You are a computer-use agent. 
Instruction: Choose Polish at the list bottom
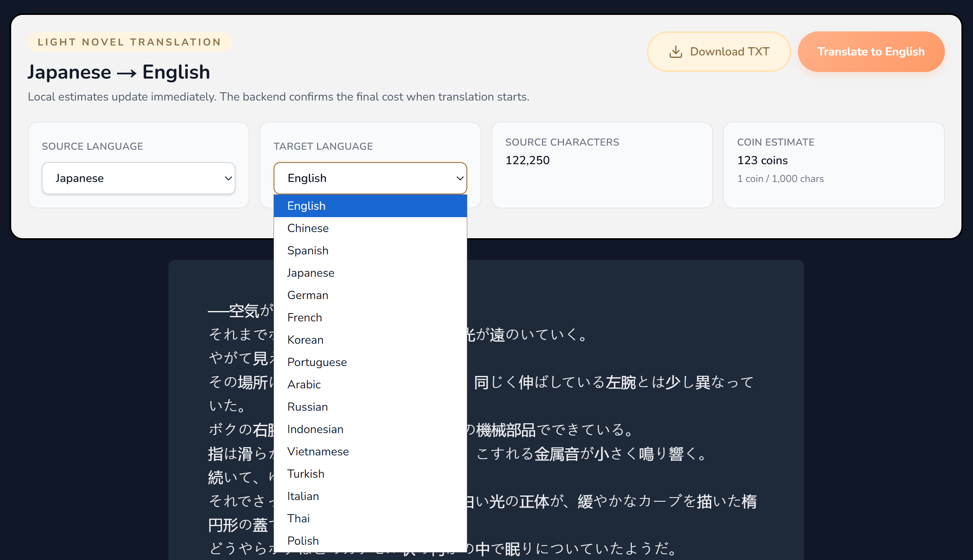(370, 541)
